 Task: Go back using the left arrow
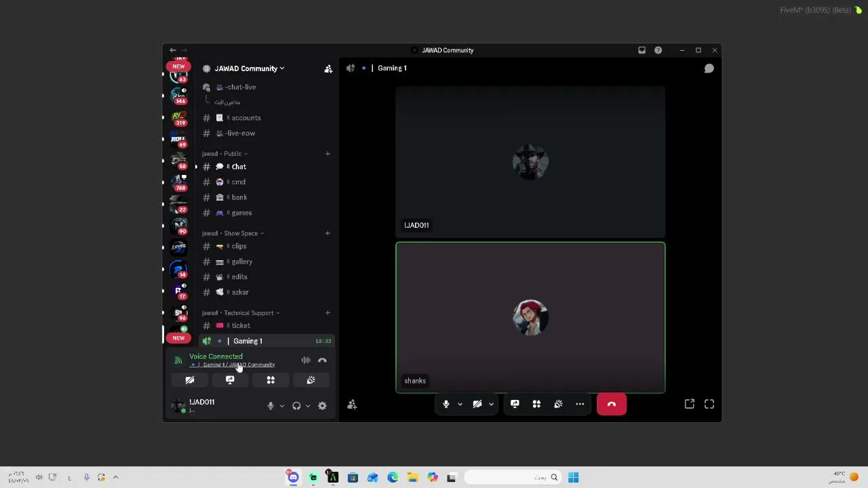[173, 50]
